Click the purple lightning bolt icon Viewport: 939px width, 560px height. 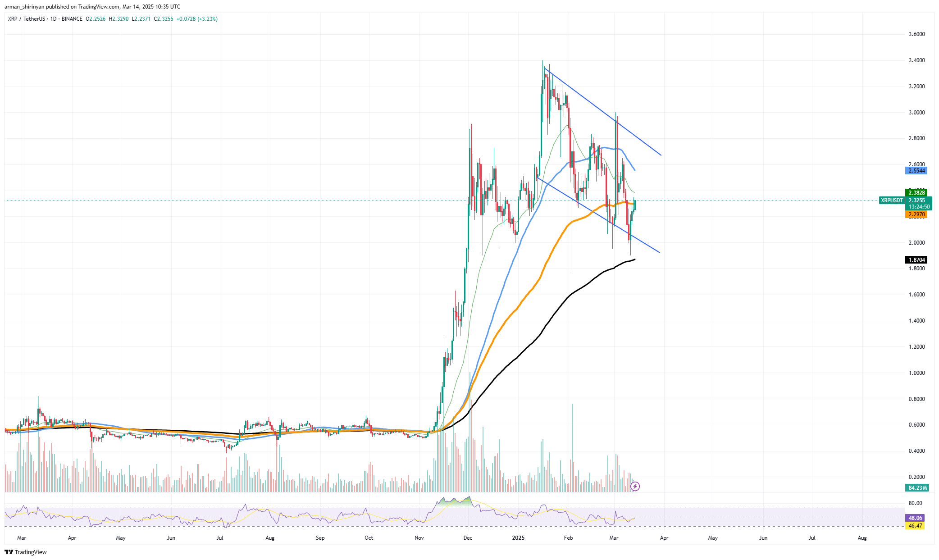coord(635,486)
